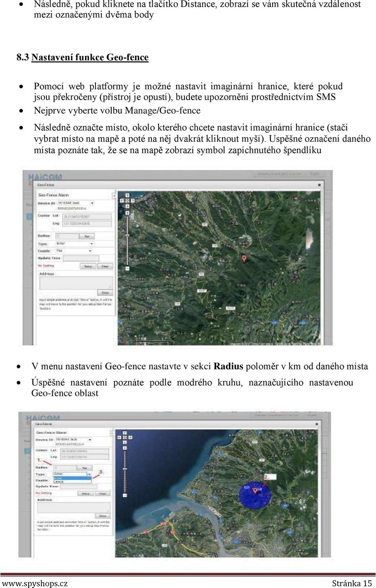Click Show button under Address, upper screenshot
Screen dimensions: 376x588
[x=105, y=293]
